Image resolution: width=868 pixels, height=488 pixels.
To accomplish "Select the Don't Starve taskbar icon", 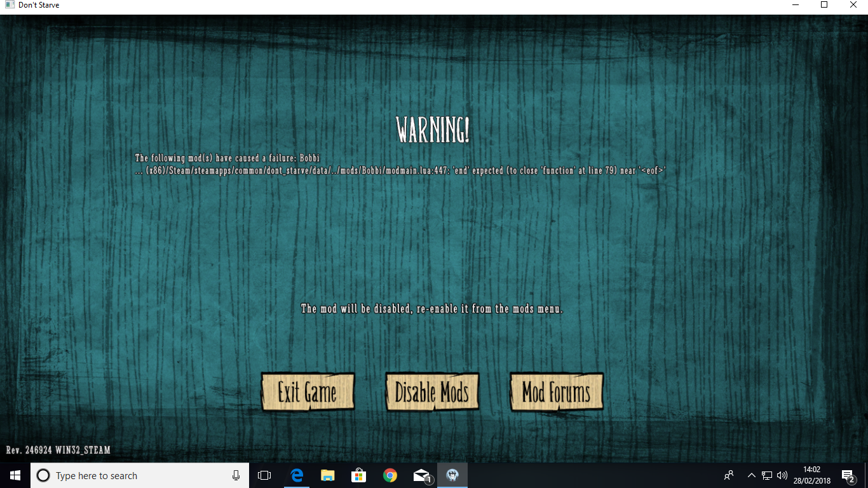I will [x=452, y=475].
